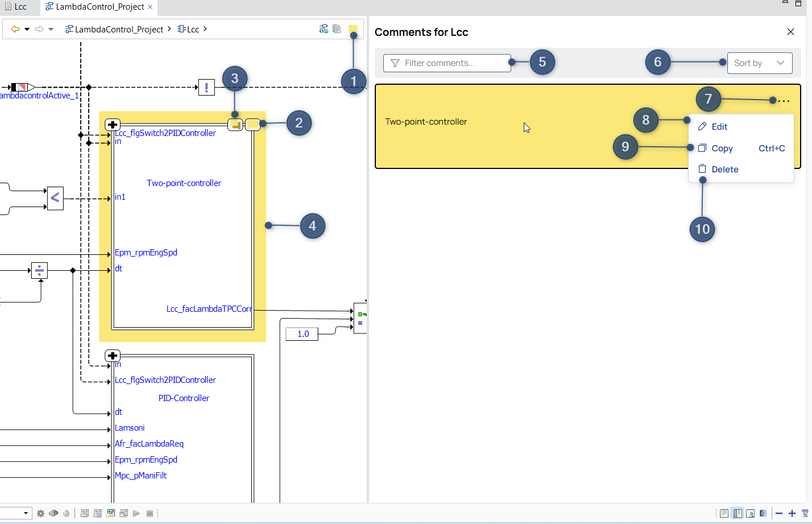
Task: Zoom in using the plus icon
Action: click(x=792, y=513)
